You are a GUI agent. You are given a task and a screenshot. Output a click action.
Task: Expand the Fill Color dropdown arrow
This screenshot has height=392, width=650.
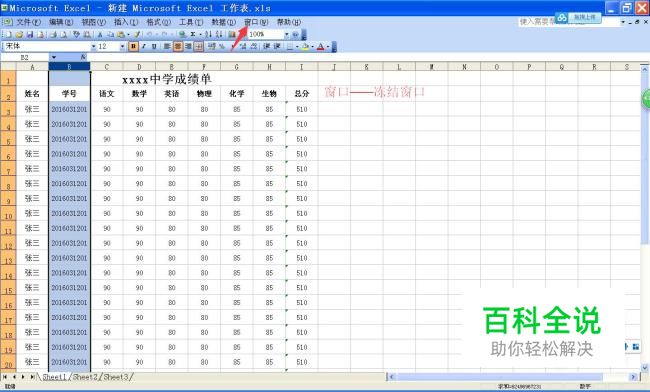click(312, 46)
